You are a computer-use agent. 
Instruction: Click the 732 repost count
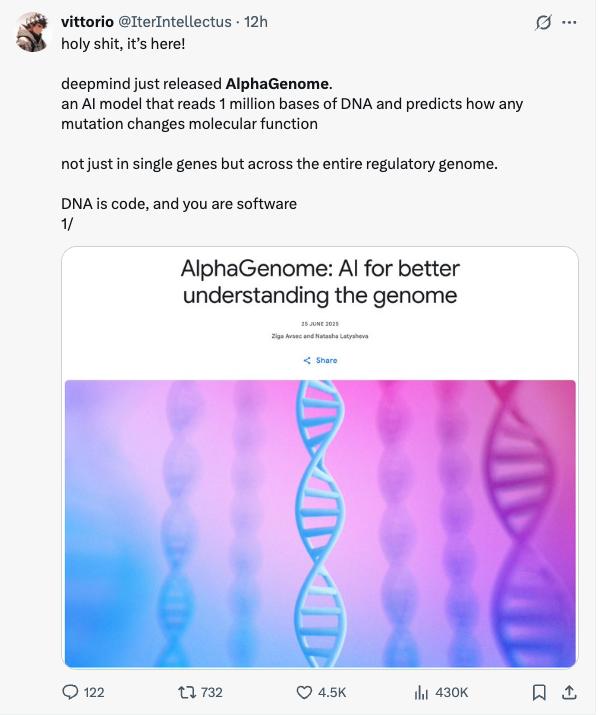[212, 692]
